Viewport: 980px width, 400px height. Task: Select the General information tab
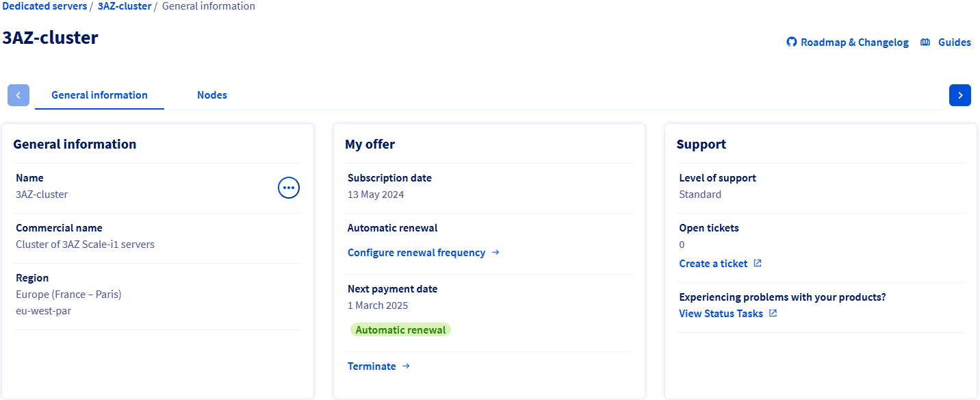[x=99, y=95]
